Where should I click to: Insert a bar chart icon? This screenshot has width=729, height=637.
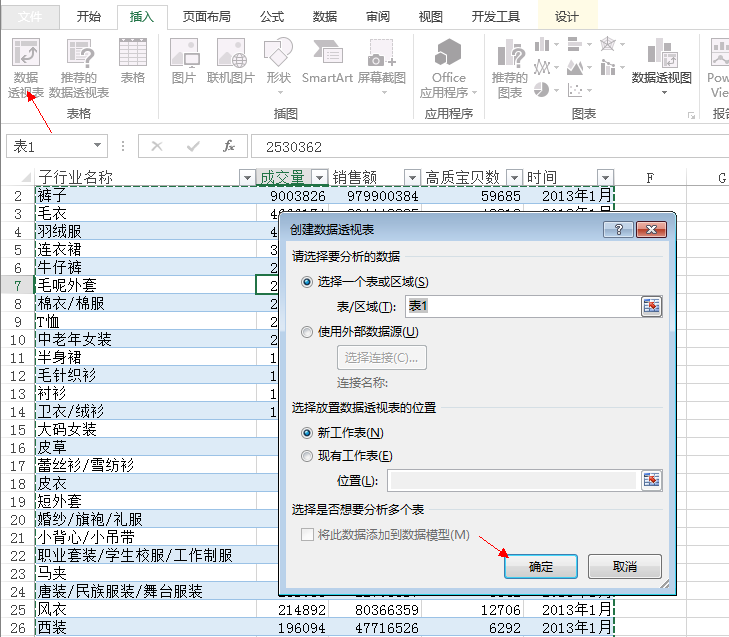[x=575, y=45]
